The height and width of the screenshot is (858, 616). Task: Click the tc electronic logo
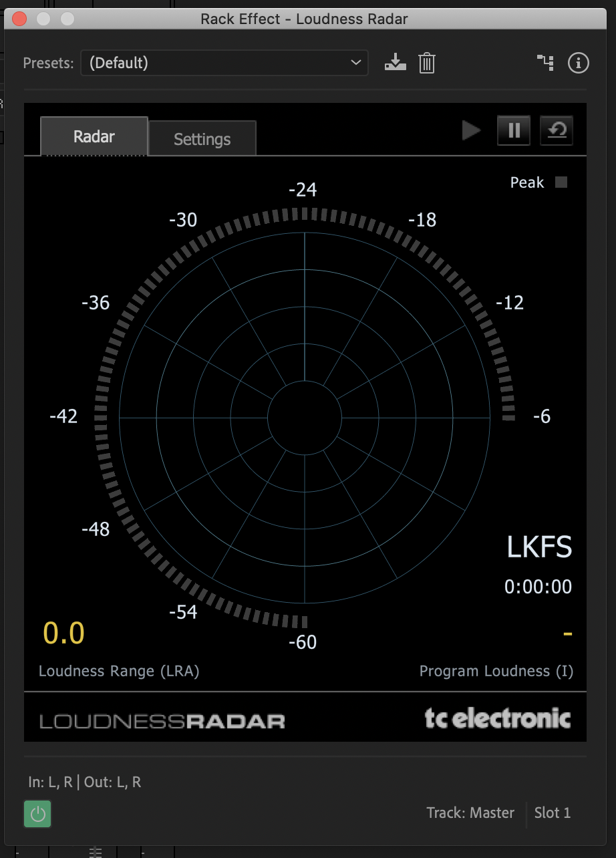499,718
